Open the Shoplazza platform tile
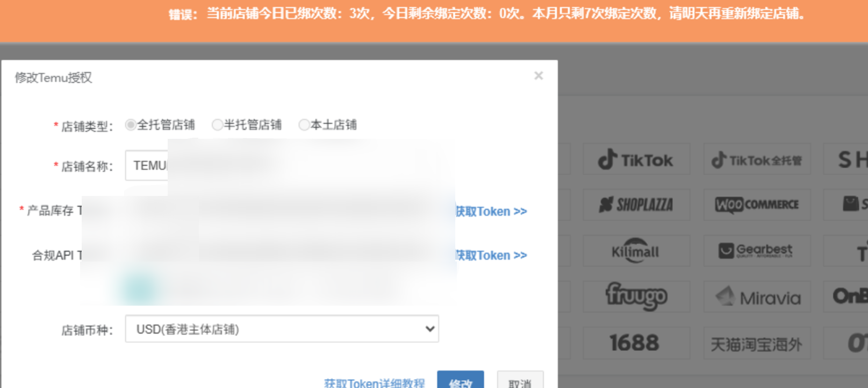The image size is (868, 388). pyautogui.click(x=636, y=204)
